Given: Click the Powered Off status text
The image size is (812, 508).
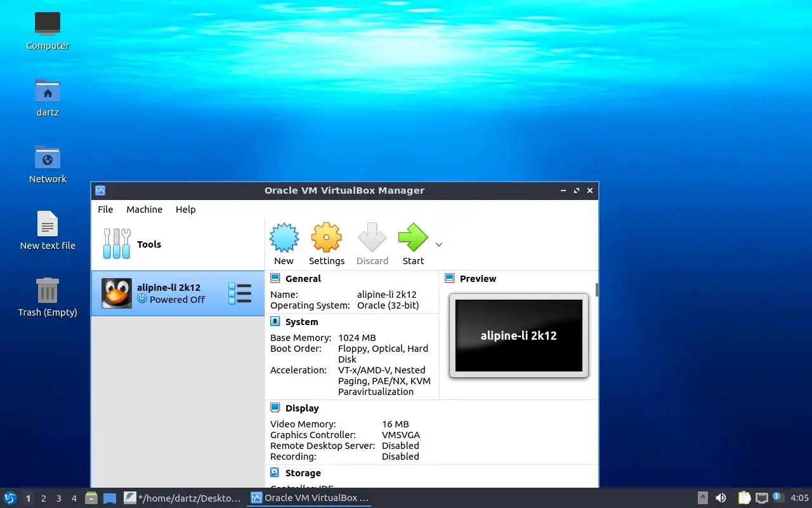Looking at the screenshot, I should click(x=177, y=300).
